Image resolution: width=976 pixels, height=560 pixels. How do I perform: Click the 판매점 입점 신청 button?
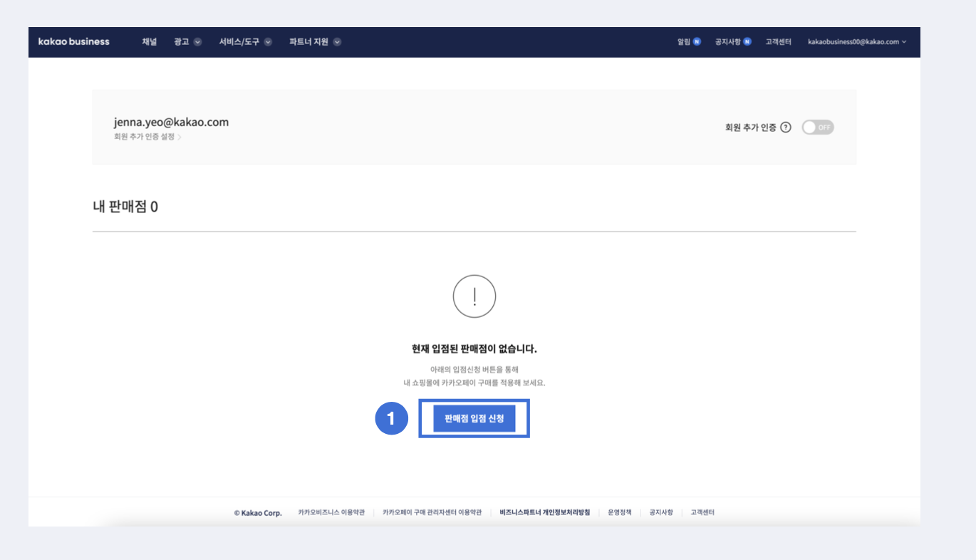(474, 418)
